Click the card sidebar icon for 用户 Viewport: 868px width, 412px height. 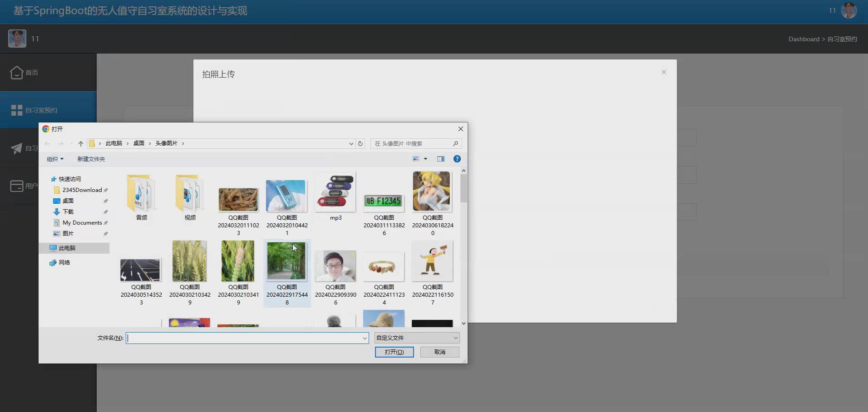(x=17, y=186)
